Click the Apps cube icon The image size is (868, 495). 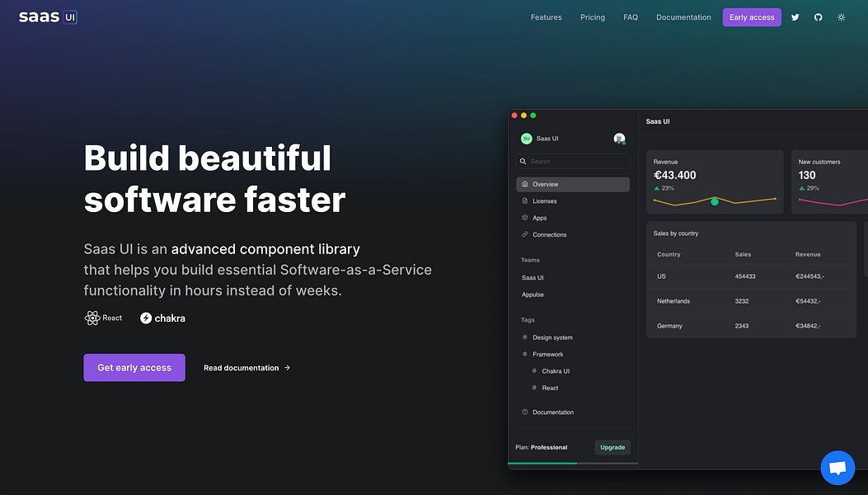click(x=525, y=218)
